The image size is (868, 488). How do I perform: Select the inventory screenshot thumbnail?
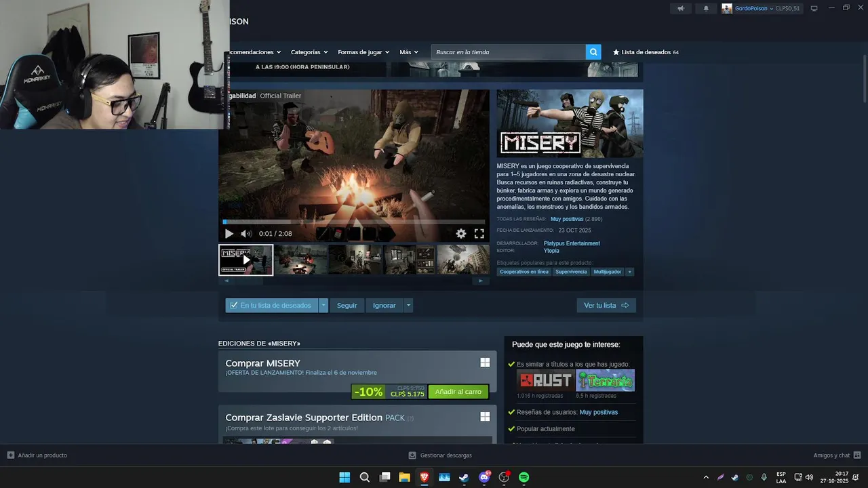tap(409, 260)
